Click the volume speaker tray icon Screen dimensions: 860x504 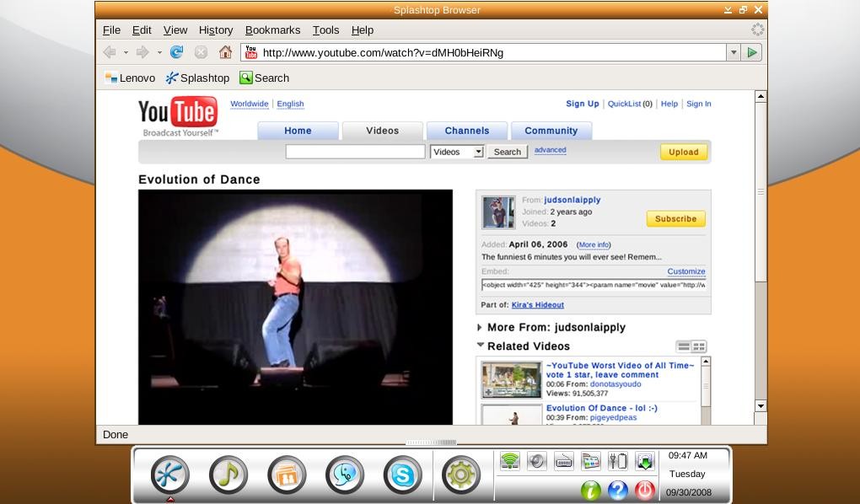[536, 461]
